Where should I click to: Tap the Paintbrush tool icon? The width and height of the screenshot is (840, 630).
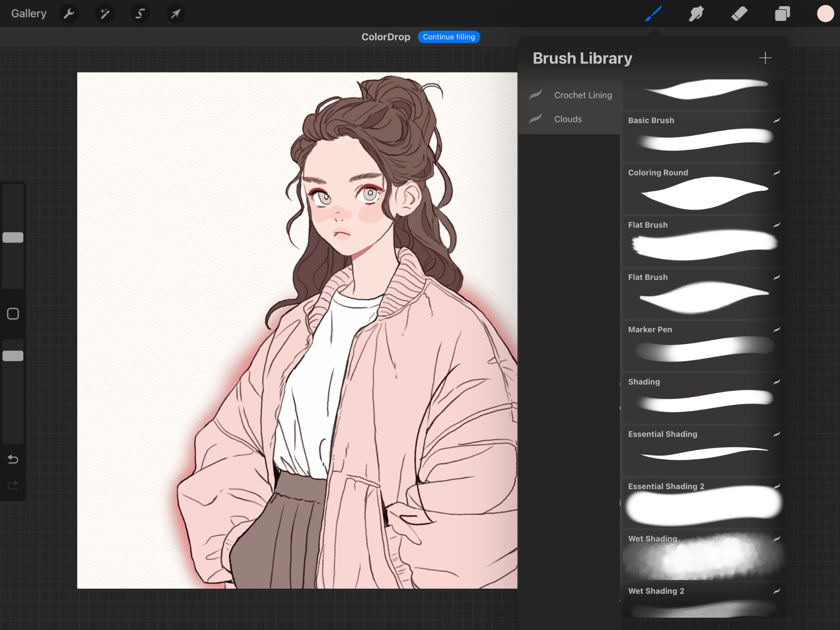654,13
